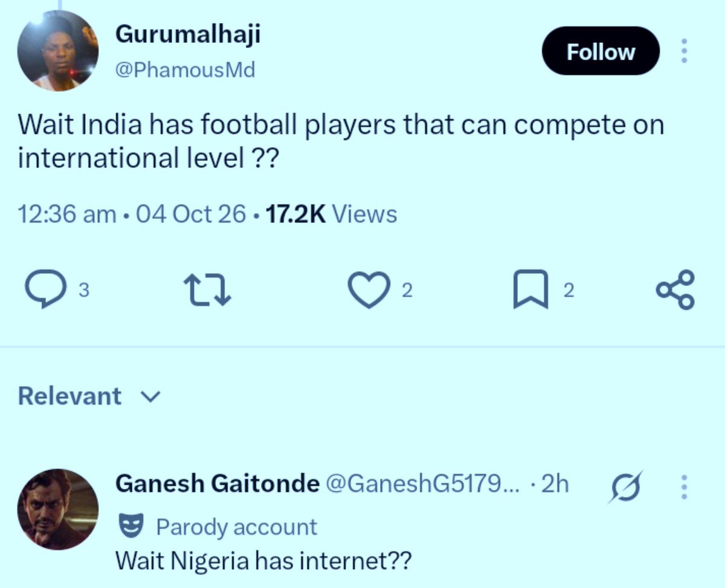Open Grok icon on Ganesh's reply
Viewport: 725px width, 588px height.
625,486
